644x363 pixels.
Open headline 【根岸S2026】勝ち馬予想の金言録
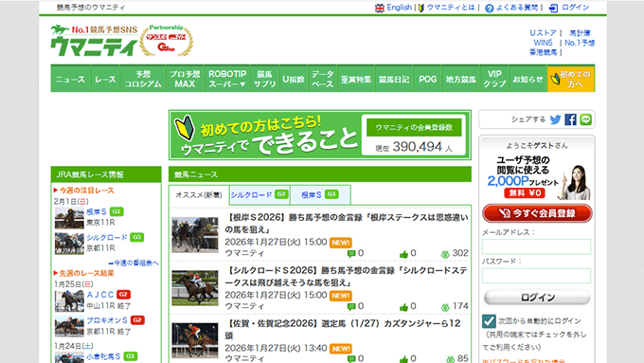click(347, 224)
